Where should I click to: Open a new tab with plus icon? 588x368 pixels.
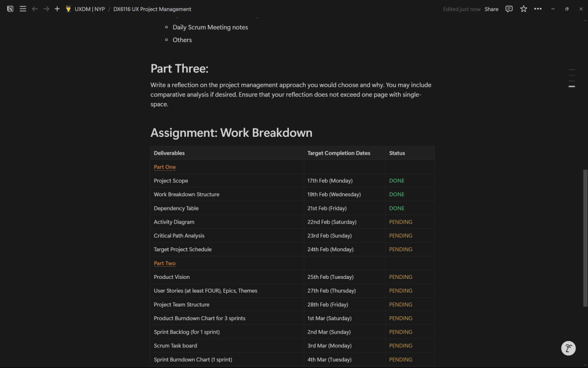57,9
